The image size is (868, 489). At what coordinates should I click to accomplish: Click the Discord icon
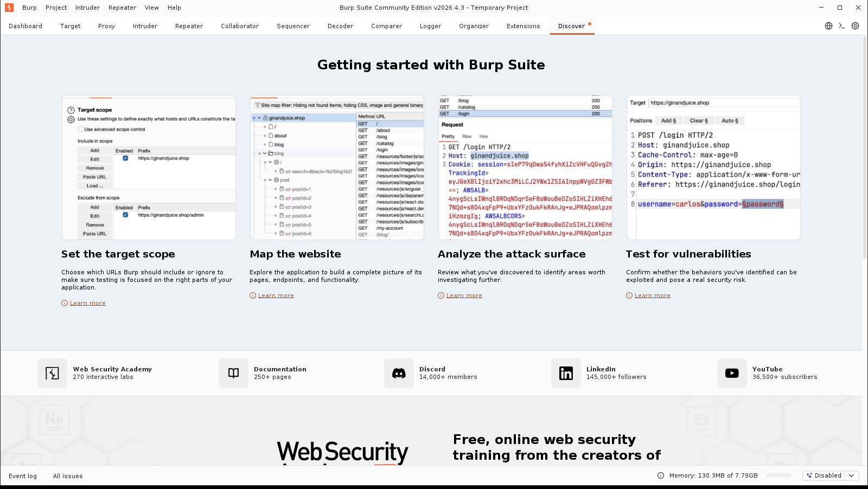click(399, 373)
